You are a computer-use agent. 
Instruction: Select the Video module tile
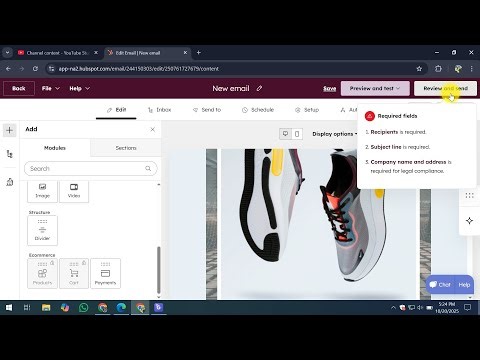(74, 191)
